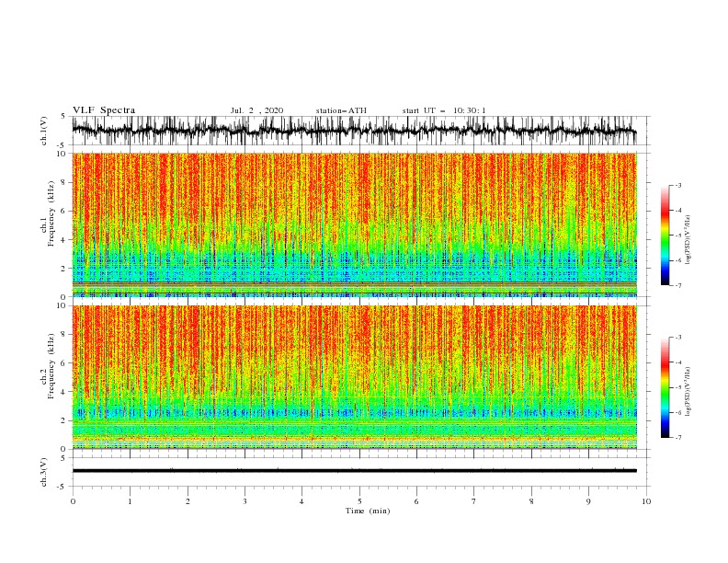Image resolution: width=728 pixels, height=563 pixels.
Task: Click the "ch.3(V)" axis label
Action: [44, 472]
